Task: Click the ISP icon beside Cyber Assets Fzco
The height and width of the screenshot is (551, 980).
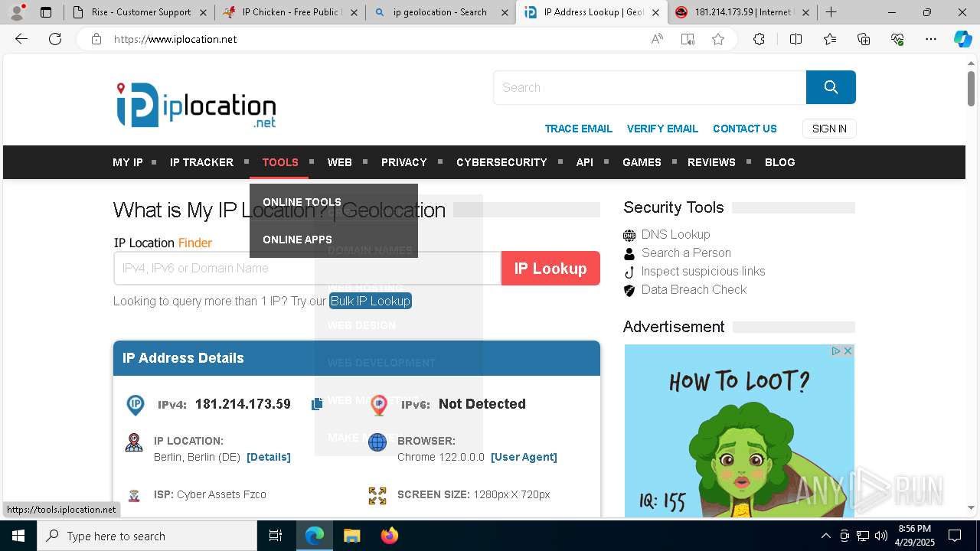Action: (134, 495)
